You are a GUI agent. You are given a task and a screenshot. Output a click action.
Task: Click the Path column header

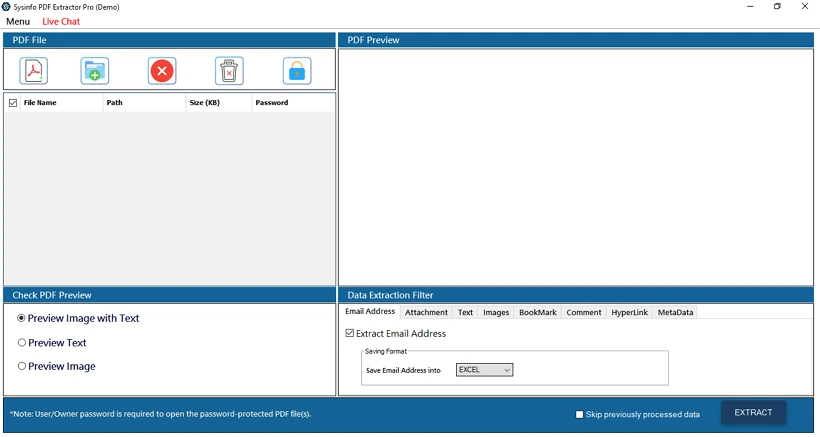(x=145, y=102)
